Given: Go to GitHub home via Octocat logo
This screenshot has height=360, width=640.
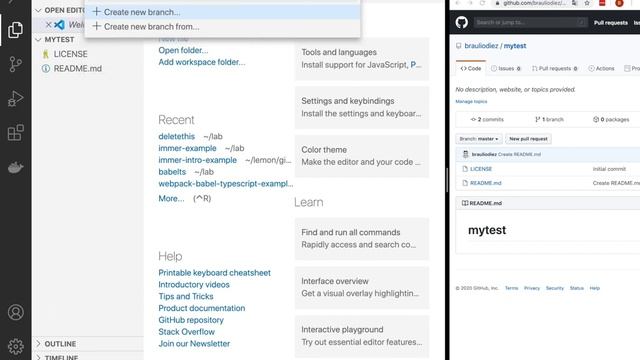Looking at the screenshot, I should tap(462, 22).
